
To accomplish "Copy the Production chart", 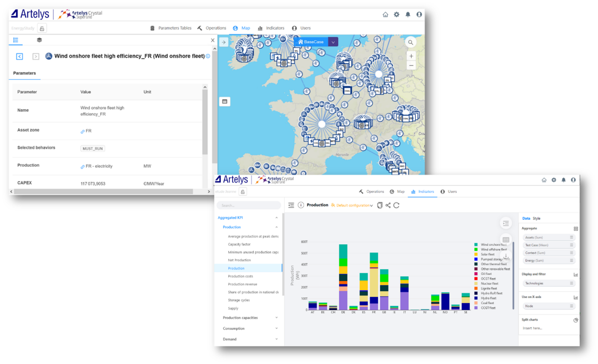I will 380,205.
